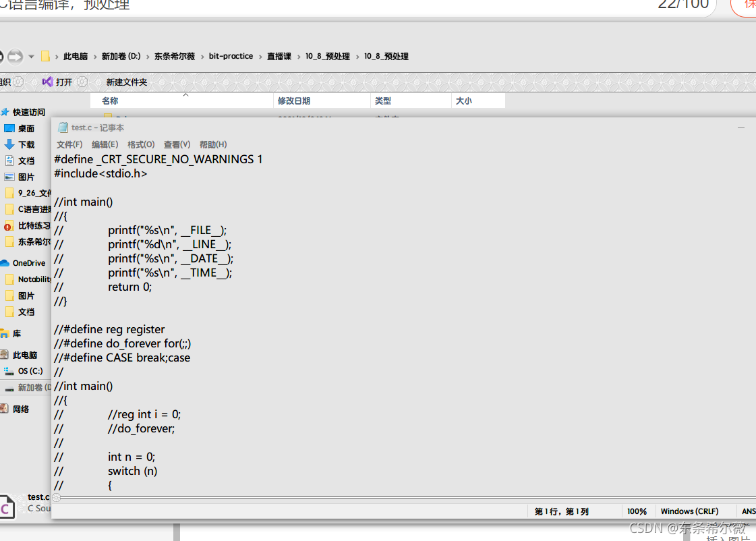
Task: Expand the chevron after 直播课 breadcrumb
Action: pyautogui.click(x=299, y=57)
